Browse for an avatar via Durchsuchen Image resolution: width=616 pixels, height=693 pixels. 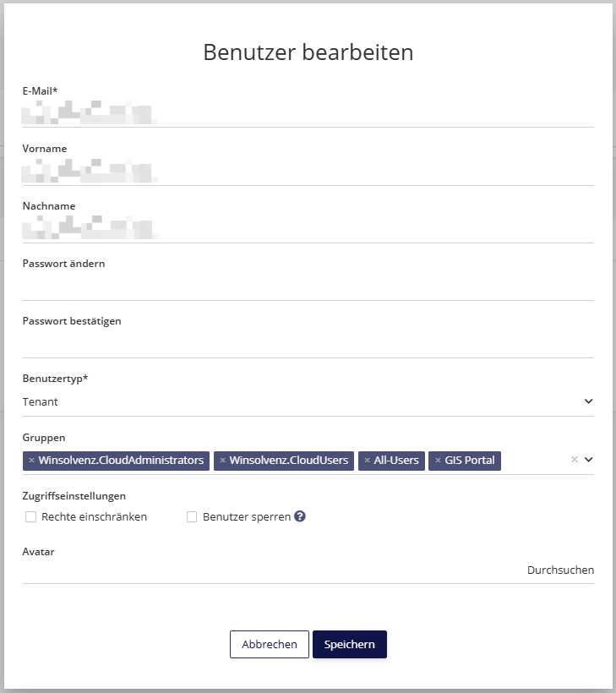(560, 570)
